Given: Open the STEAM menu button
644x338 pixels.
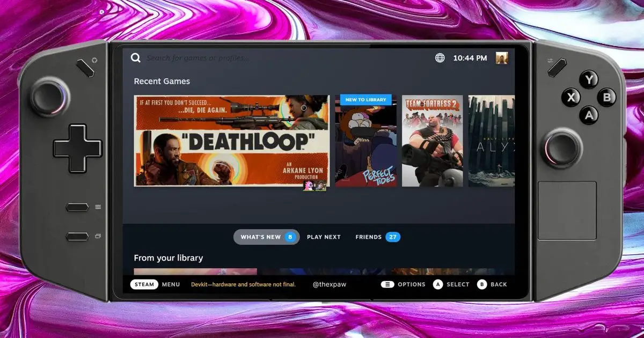Looking at the screenshot, I should point(144,284).
